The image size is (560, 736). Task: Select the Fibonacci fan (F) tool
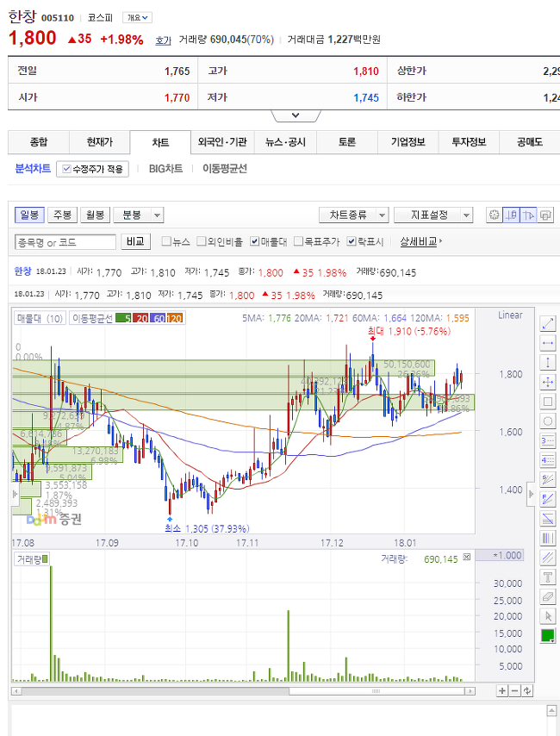548,499
